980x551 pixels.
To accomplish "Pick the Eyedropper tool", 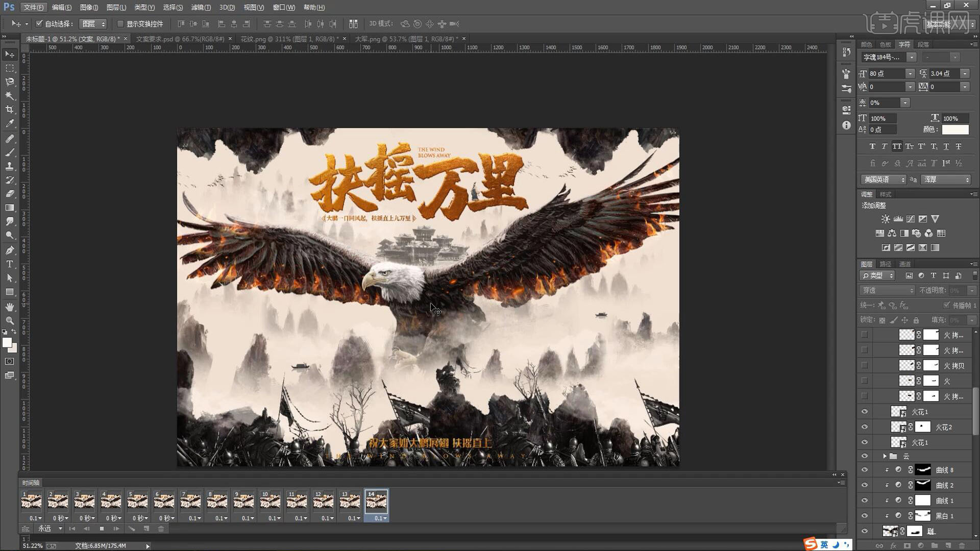I will 10,123.
